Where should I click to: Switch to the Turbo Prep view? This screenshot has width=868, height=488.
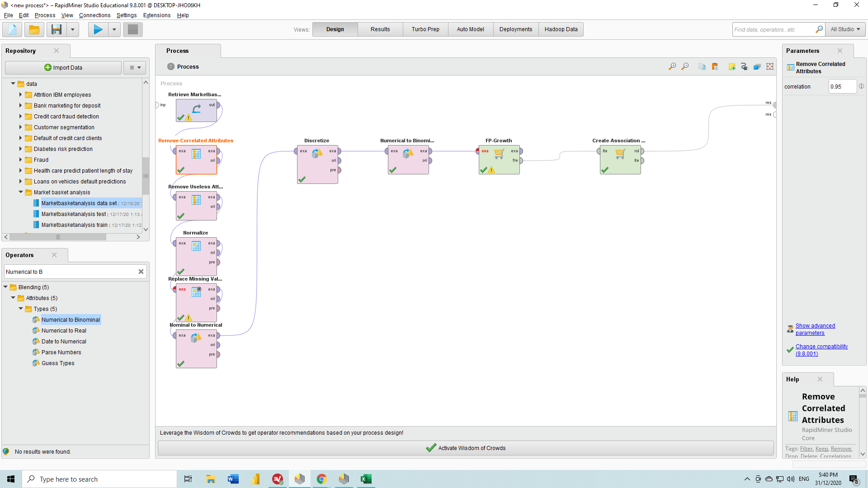[425, 29]
